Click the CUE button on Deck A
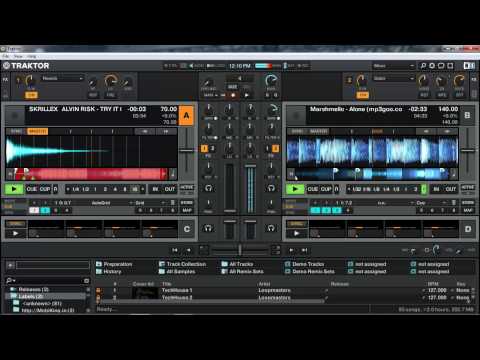 coord(32,189)
